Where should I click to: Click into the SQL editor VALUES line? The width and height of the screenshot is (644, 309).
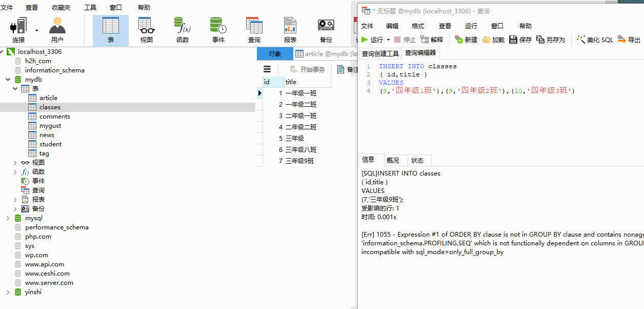(x=391, y=83)
